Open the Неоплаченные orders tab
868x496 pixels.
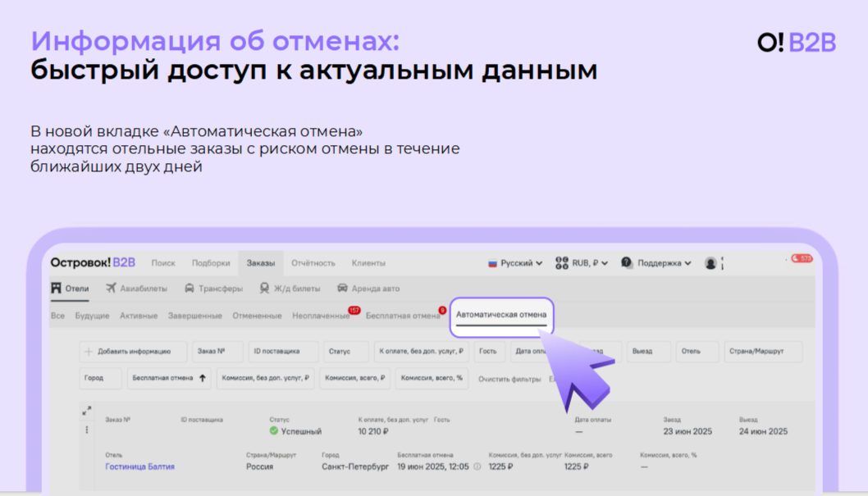click(x=321, y=316)
